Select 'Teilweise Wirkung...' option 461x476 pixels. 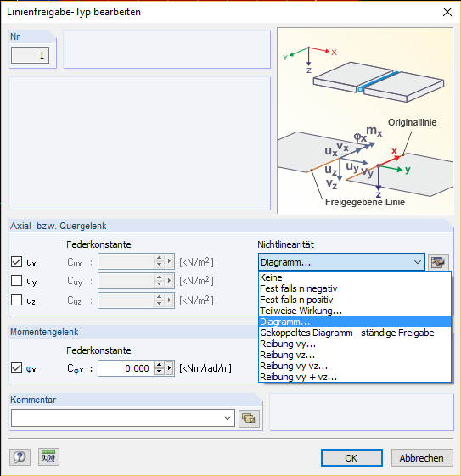[355, 311]
